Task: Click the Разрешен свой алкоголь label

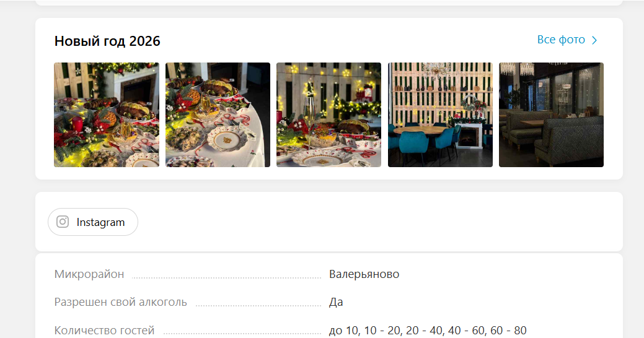Action: (x=121, y=302)
